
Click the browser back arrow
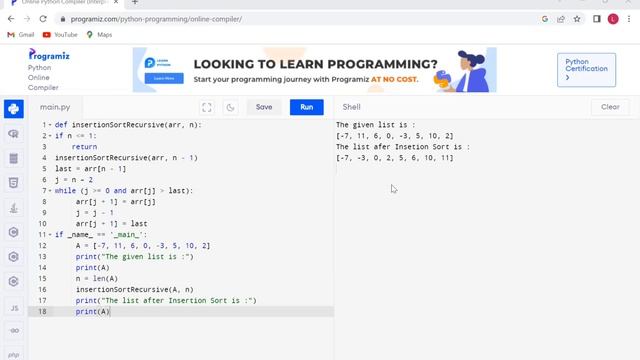(x=11, y=19)
